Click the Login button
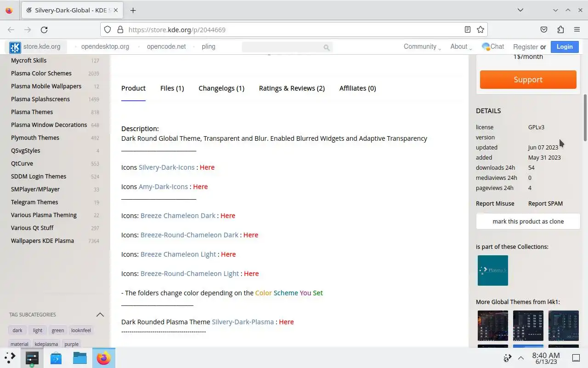The image size is (588, 368). pos(565,46)
